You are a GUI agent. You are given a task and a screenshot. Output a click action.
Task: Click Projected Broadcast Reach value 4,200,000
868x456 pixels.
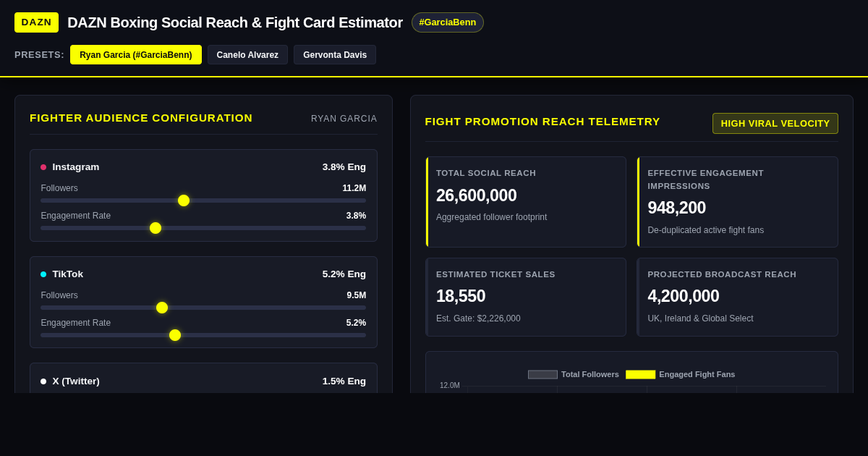pyautogui.click(x=684, y=296)
